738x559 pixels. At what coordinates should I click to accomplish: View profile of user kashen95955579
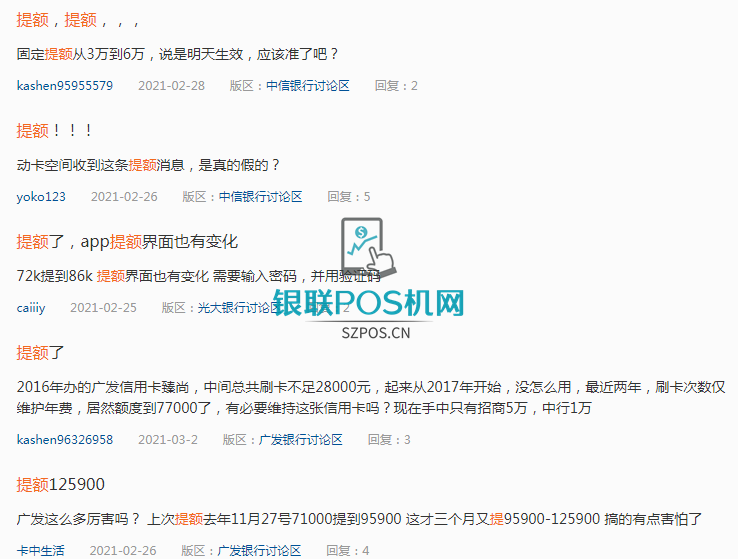click(65, 86)
